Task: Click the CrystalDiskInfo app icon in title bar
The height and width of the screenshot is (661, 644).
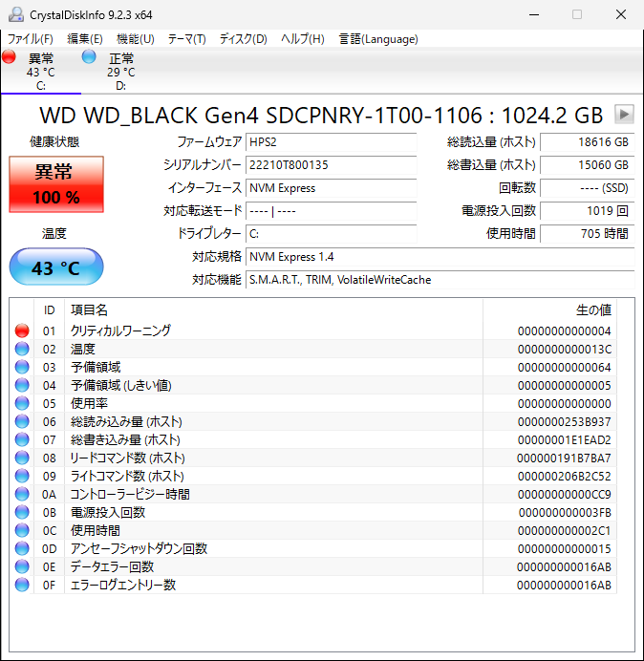Action: [x=15, y=14]
